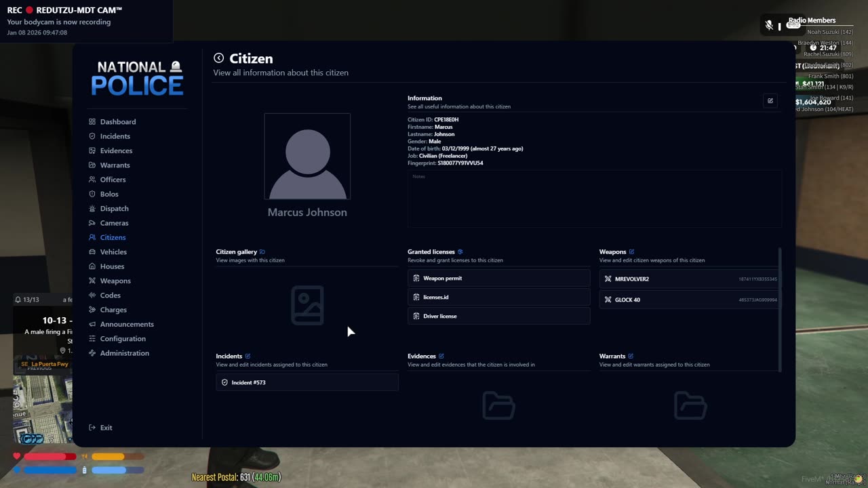Click the National Police logo
The image size is (868, 488).
pyautogui.click(x=138, y=78)
